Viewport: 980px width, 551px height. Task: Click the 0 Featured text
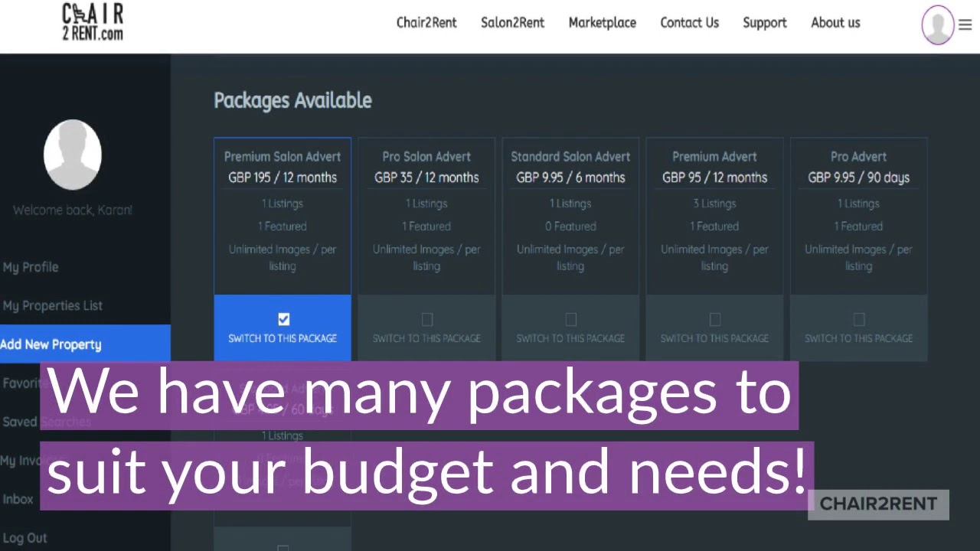[570, 227]
